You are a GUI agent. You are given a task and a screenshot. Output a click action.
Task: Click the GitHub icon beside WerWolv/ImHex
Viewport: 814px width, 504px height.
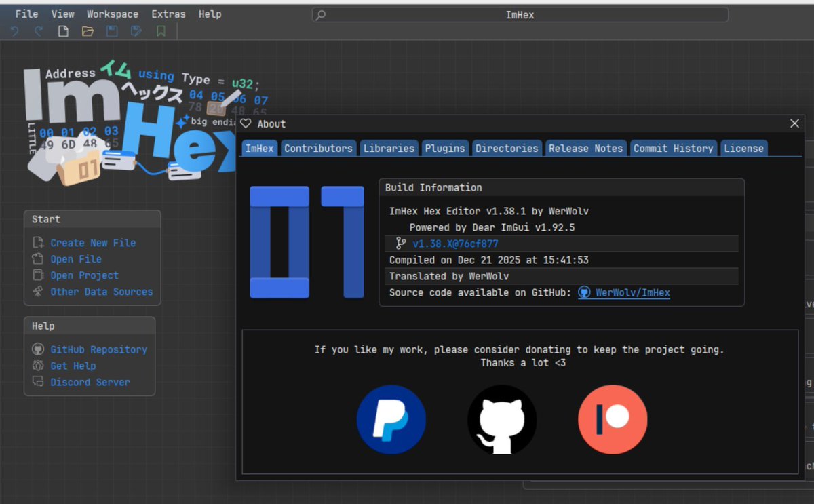(x=584, y=292)
